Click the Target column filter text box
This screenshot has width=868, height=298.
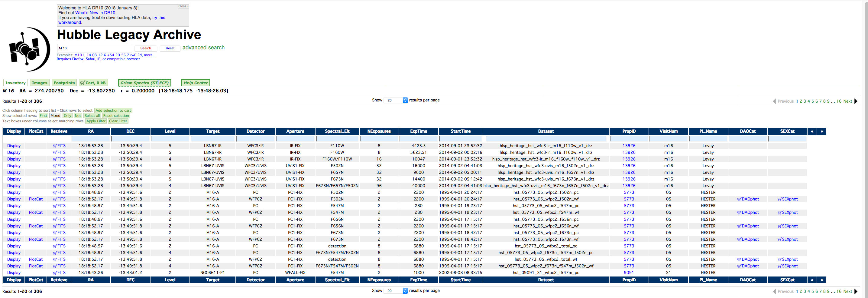pos(213,139)
